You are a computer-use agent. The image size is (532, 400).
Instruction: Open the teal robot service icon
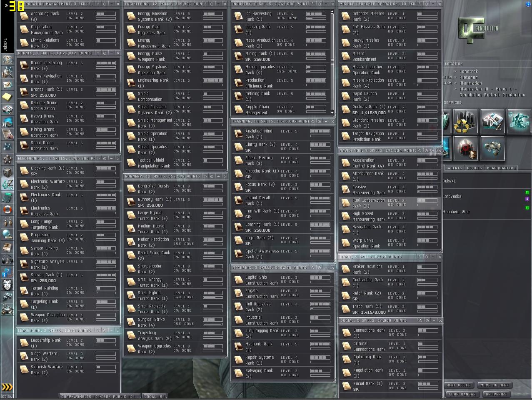tap(519, 121)
